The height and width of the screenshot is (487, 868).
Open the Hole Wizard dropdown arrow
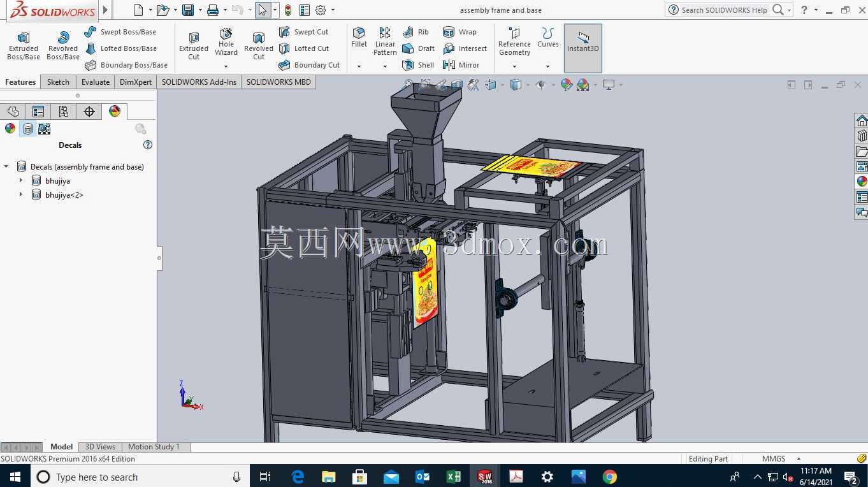pyautogui.click(x=226, y=66)
